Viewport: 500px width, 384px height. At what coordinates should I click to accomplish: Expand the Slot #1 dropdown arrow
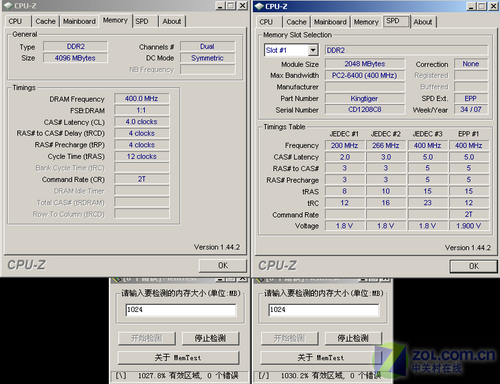(313, 50)
